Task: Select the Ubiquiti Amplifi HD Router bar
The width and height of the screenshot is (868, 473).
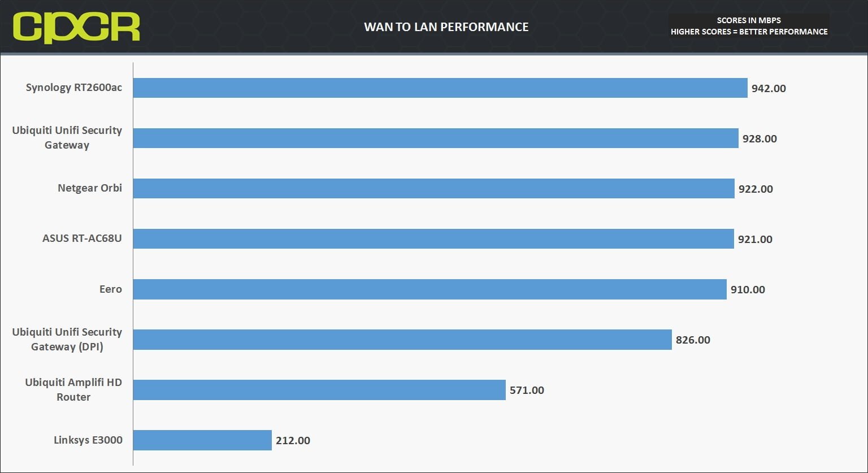Action: pos(319,389)
